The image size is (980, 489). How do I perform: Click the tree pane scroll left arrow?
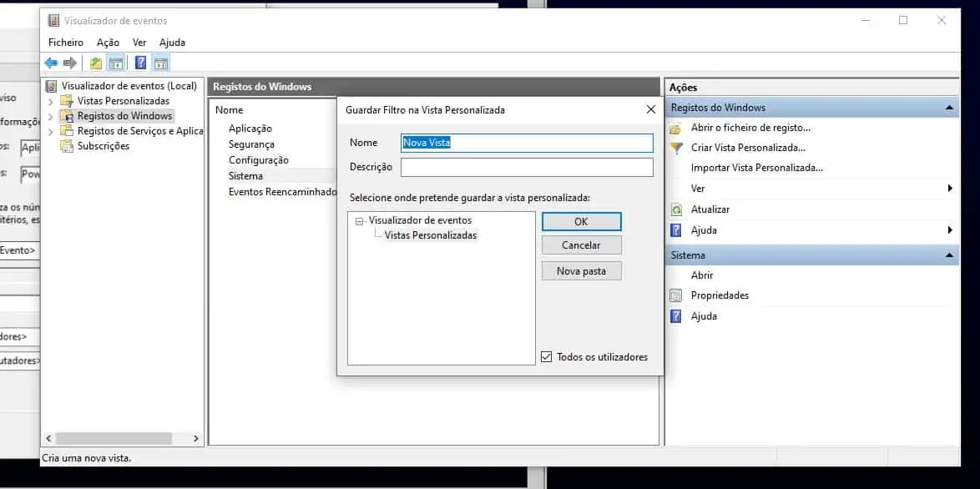point(49,438)
